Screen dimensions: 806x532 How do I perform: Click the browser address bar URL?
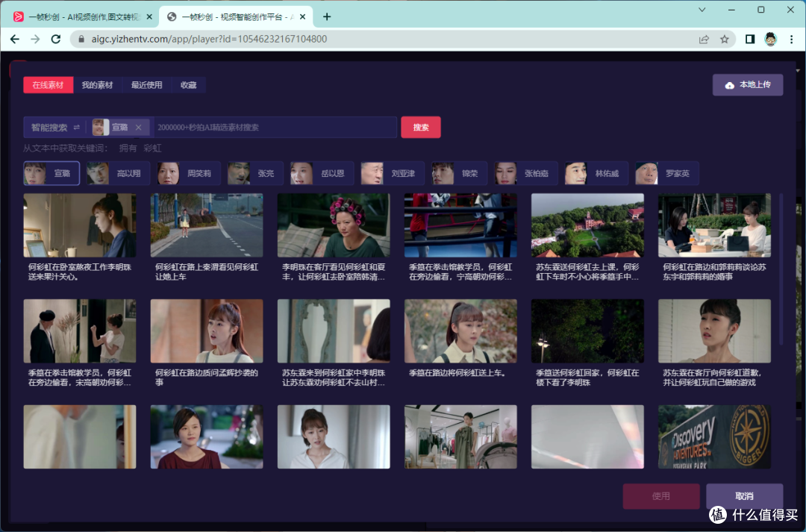click(x=209, y=39)
